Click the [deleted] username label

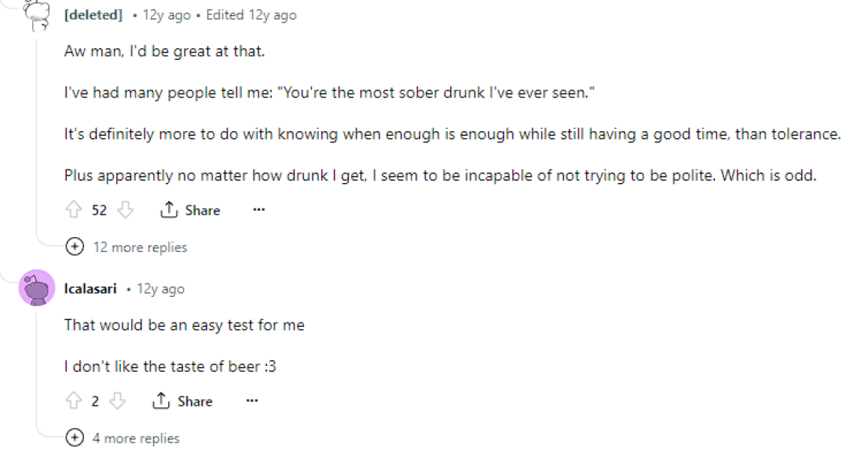pos(93,15)
